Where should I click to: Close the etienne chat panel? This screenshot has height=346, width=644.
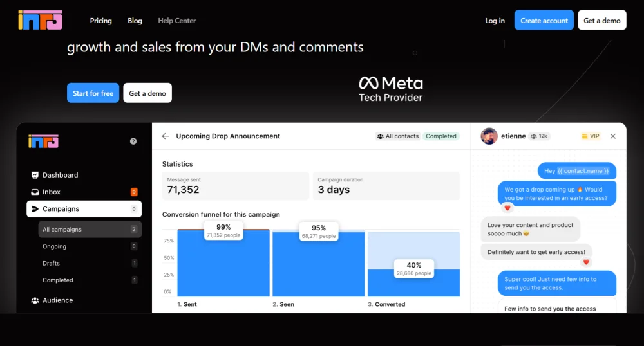(612, 136)
